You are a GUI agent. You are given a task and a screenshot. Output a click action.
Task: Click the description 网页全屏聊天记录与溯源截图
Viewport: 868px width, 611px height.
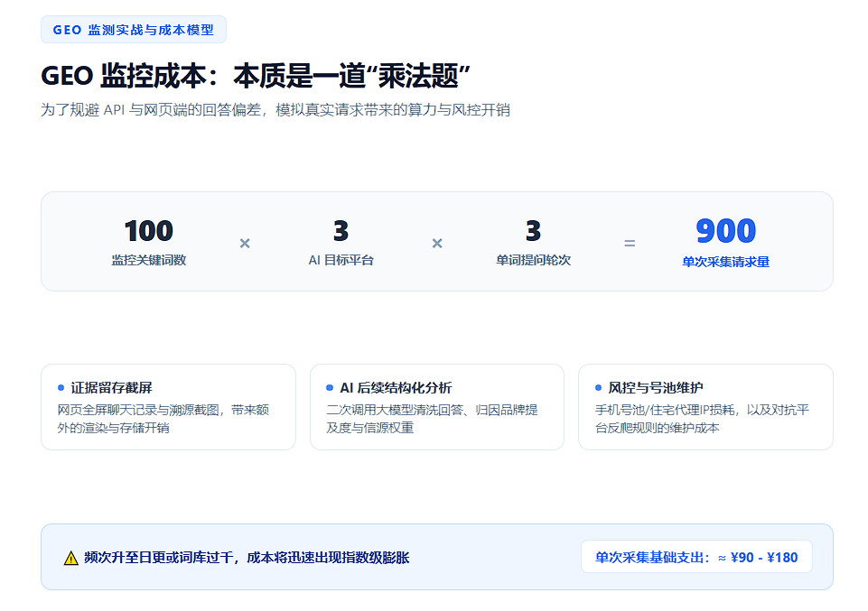pyautogui.click(x=163, y=419)
